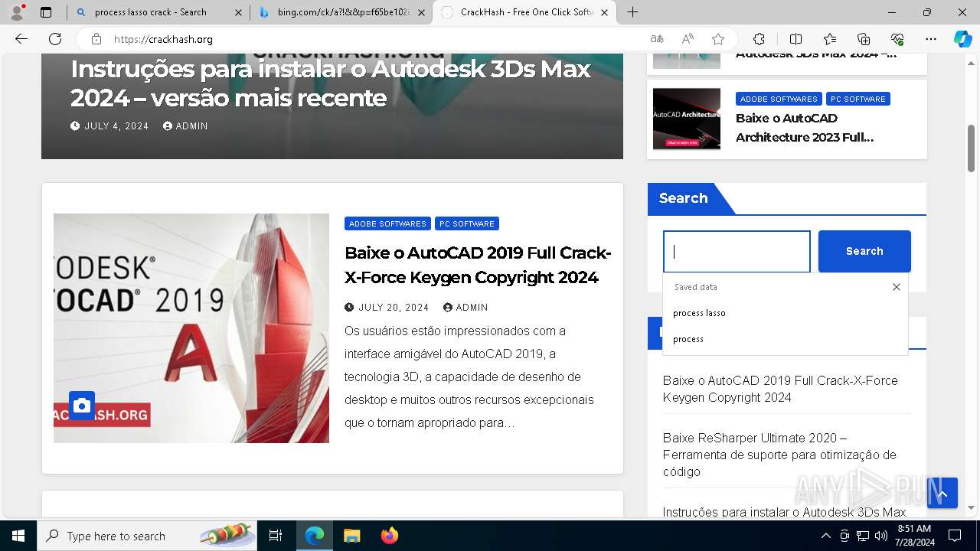Open volume control in system tray

pyautogui.click(x=881, y=536)
